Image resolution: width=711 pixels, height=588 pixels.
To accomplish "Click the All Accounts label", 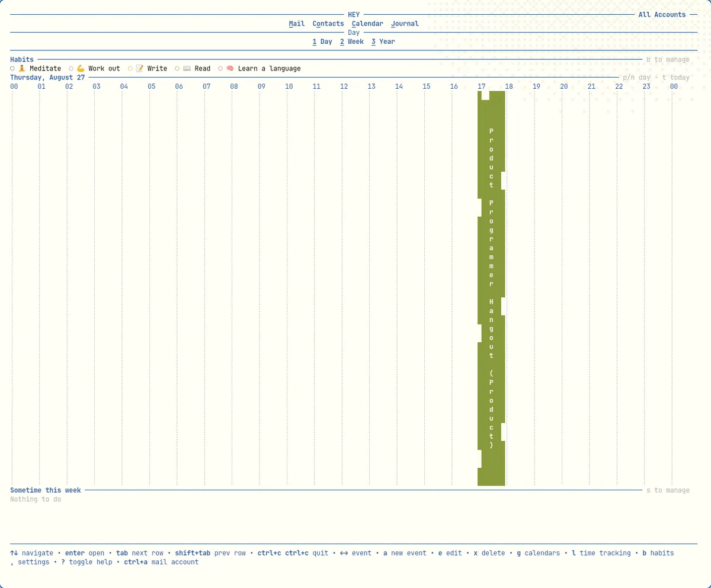I will point(662,15).
